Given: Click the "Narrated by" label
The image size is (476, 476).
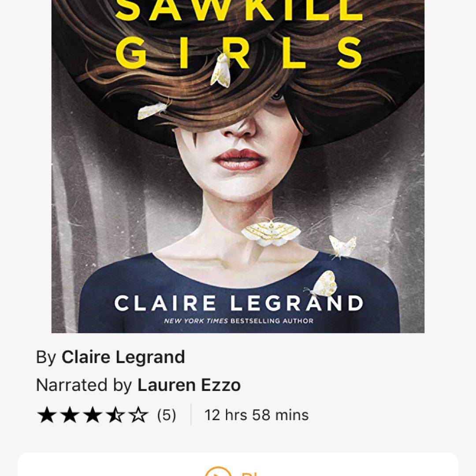Looking at the screenshot, I should coord(84,385).
